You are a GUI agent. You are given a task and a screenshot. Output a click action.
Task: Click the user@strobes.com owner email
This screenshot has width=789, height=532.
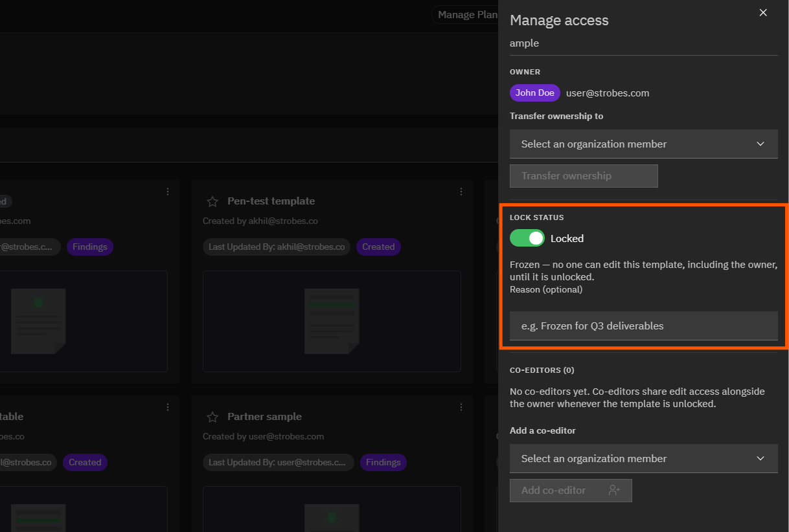point(608,93)
